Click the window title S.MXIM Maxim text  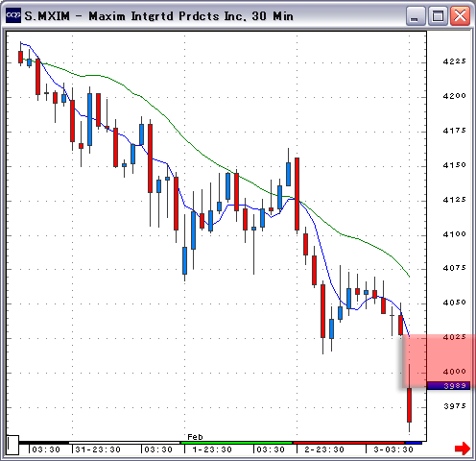click(x=158, y=16)
